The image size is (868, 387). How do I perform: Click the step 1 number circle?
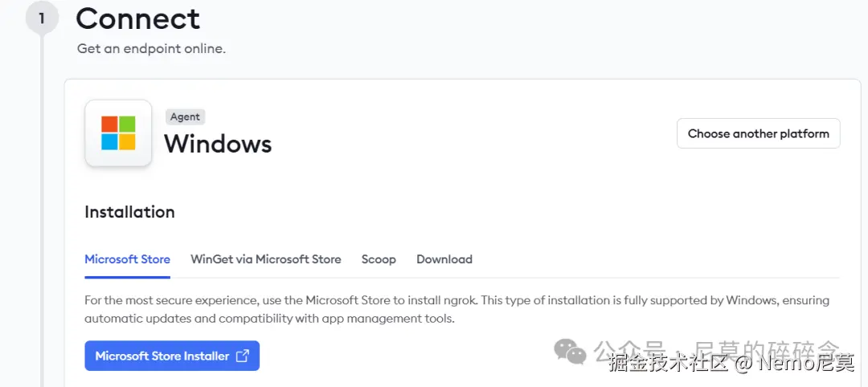click(x=42, y=18)
